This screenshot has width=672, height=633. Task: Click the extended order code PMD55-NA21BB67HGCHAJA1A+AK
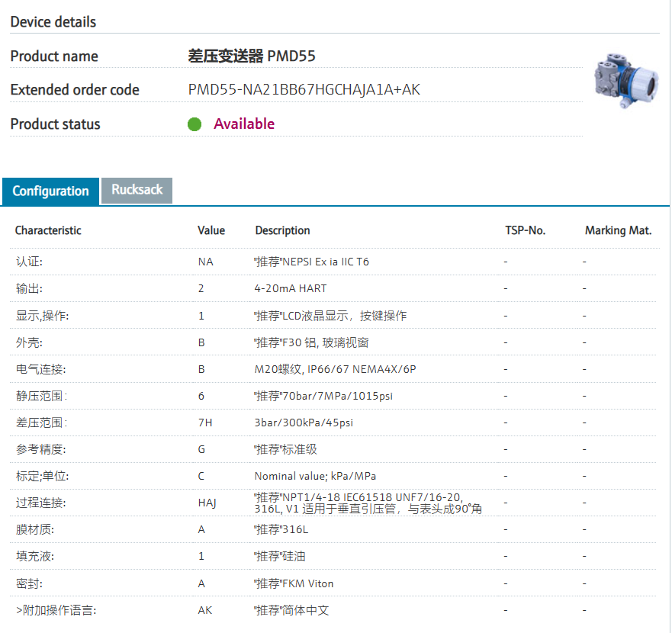304,90
